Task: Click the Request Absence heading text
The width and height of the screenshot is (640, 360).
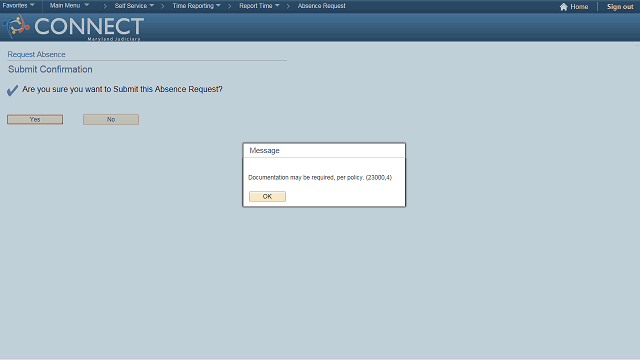Action: point(36,54)
